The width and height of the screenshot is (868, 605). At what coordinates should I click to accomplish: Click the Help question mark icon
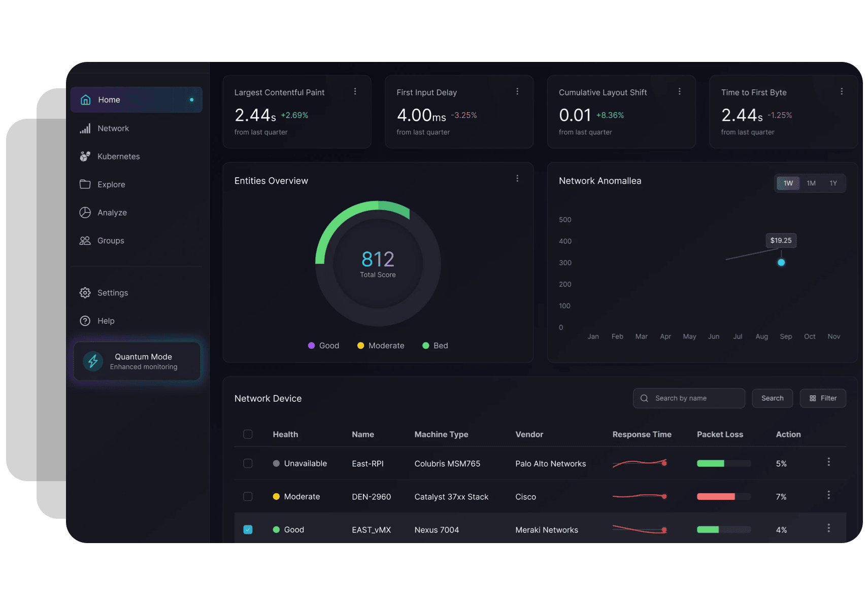85,321
